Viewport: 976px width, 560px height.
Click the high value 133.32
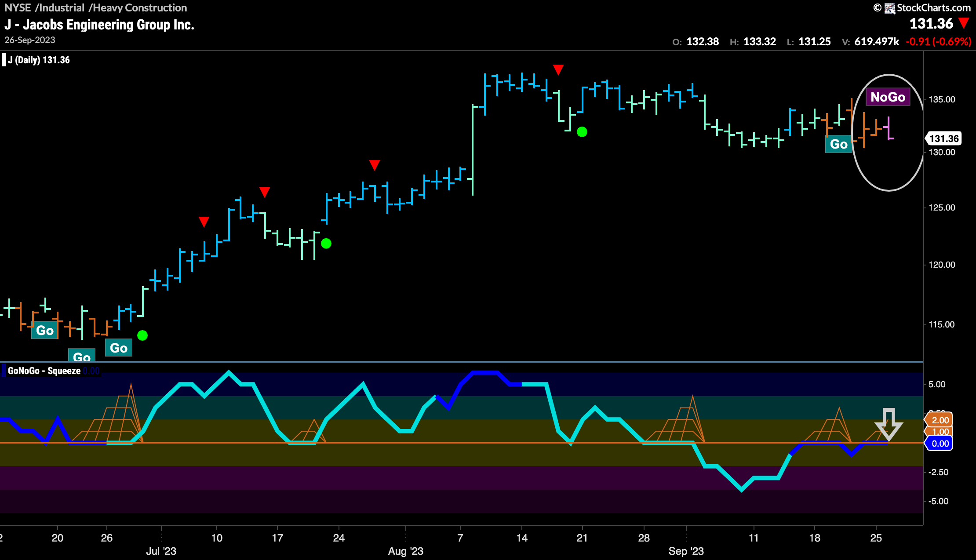760,42
